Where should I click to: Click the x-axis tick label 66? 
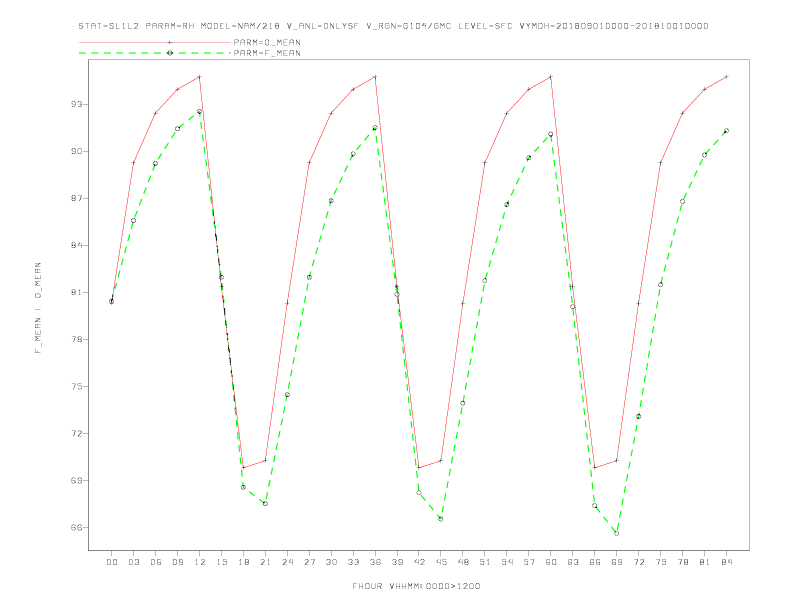point(595,562)
